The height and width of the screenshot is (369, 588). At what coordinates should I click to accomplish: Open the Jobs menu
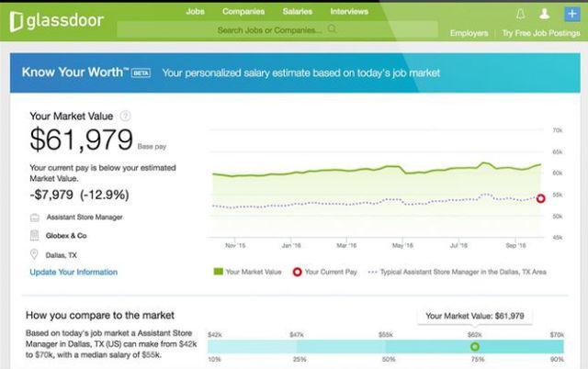pos(195,12)
